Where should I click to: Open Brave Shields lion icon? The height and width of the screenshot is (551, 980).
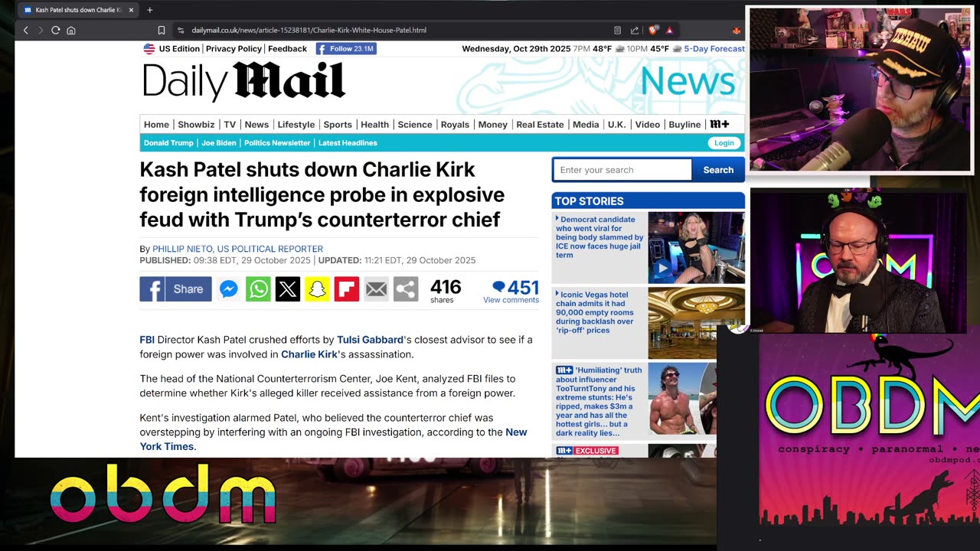pos(653,31)
